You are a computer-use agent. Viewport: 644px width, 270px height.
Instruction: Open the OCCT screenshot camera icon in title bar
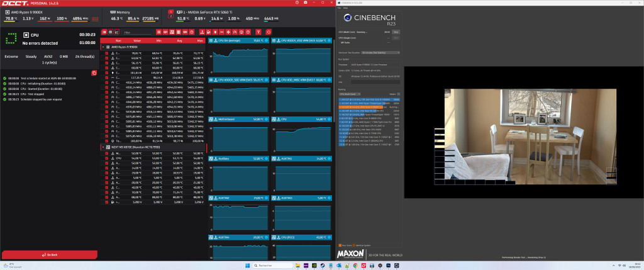click(x=305, y=3)
